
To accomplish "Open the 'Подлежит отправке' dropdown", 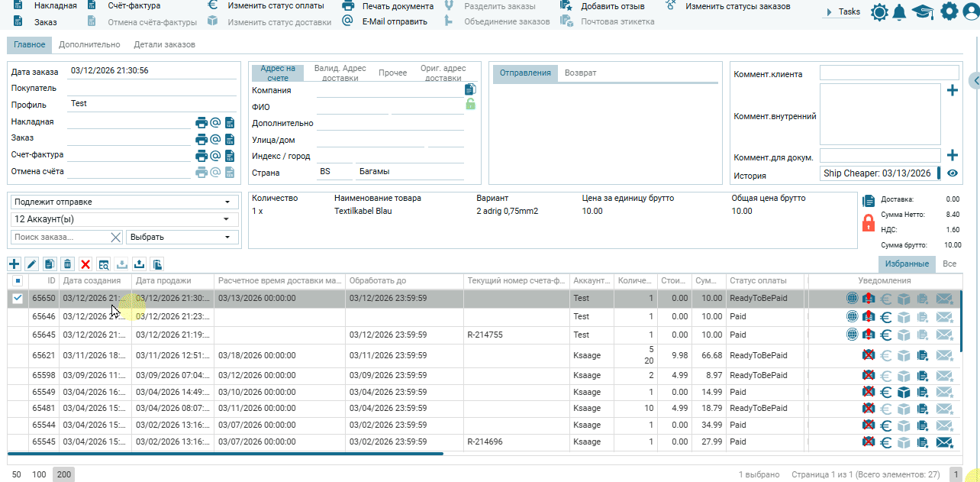I will (x=123, y=202).
